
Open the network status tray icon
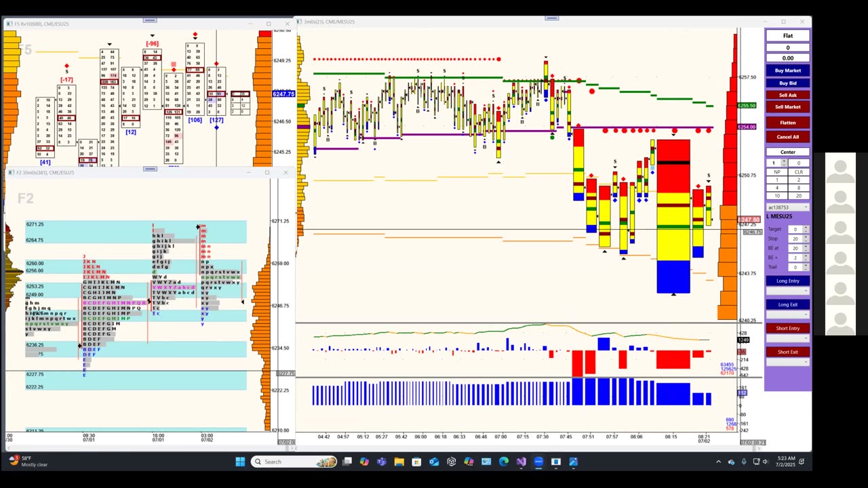(756, 462)
